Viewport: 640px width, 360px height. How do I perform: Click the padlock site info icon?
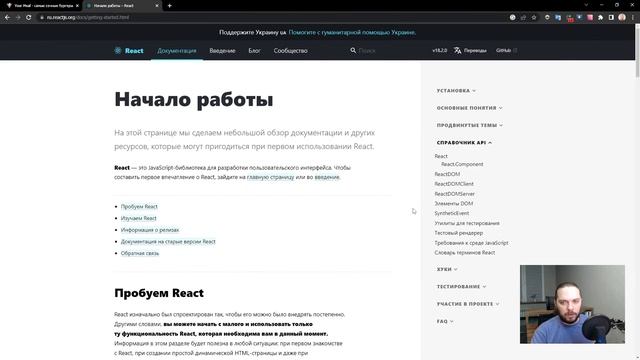click(x=42, y=18)
